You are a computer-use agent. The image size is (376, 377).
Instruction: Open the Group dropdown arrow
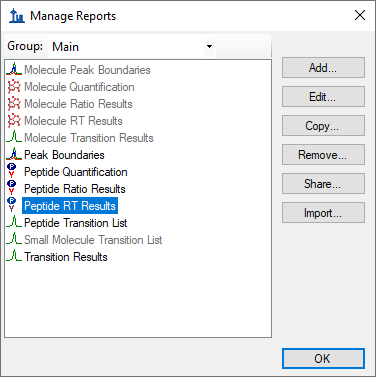209,46
